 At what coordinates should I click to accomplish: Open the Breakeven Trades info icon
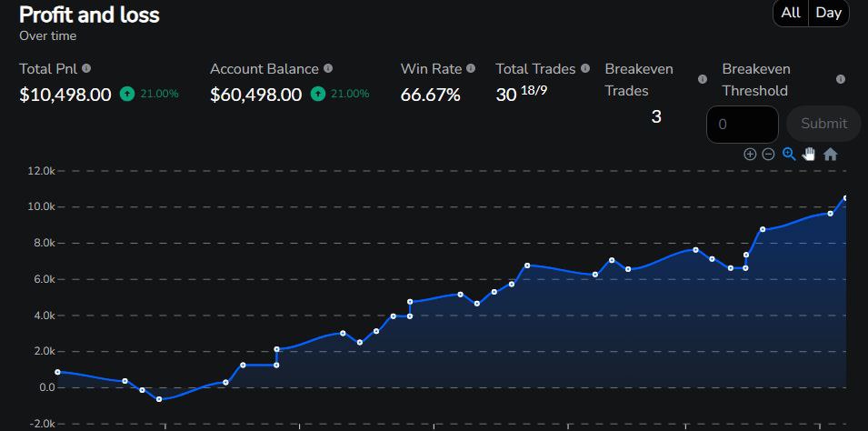pyautogui.click(x=703, y=79)
